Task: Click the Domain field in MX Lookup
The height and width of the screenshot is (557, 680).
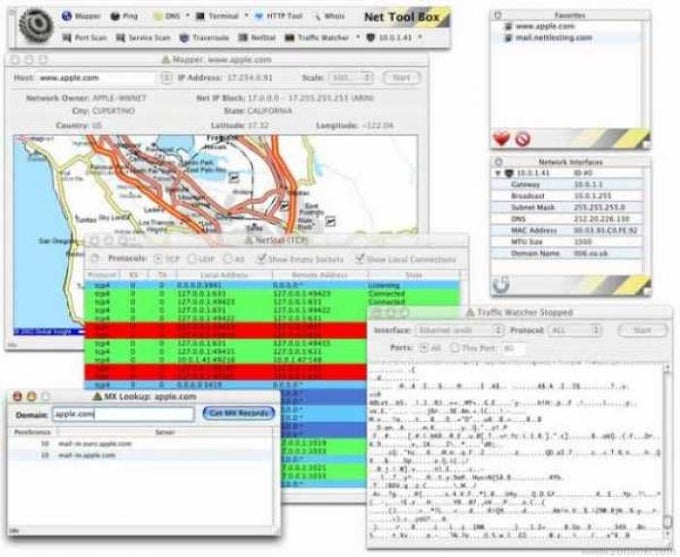Action: click(123, 414)
